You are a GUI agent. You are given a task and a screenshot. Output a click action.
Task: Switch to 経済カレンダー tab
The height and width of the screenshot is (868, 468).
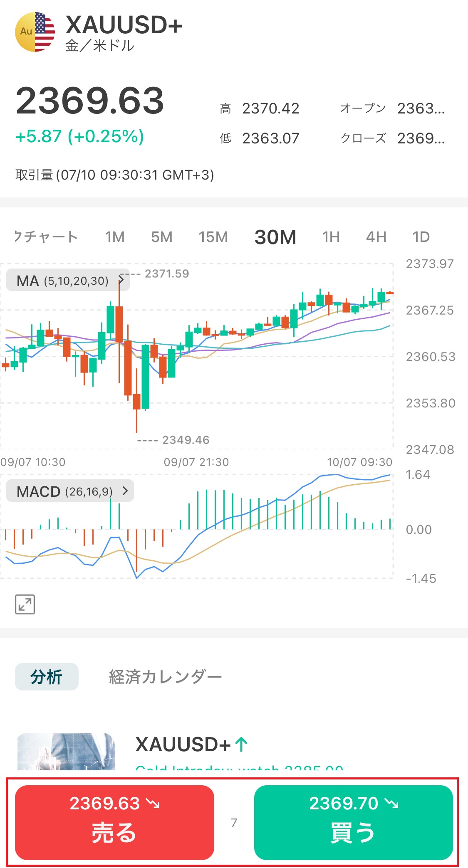[165, 677]
